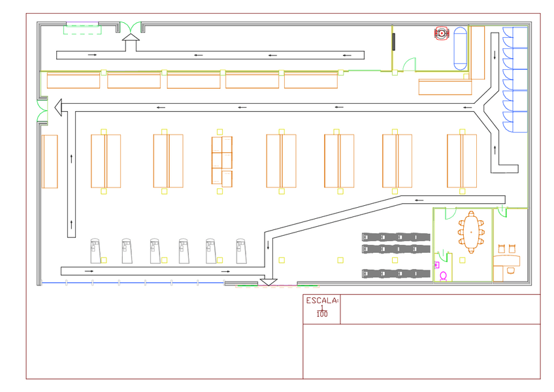Select the green double door on left wall
The height and width of the screenshot is (392, 554).
pyautogui.click(x=42, y=110)
